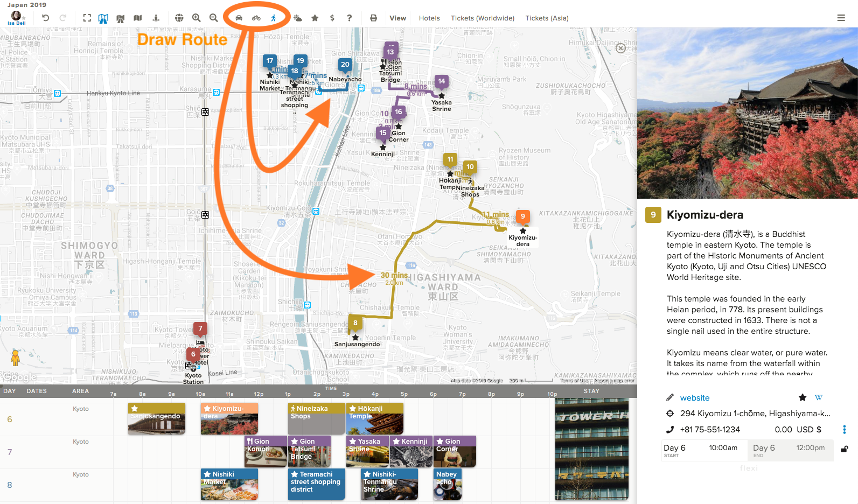Select Hōkanji Temple timeline card

pyautogui.click(x=375, y=419)
